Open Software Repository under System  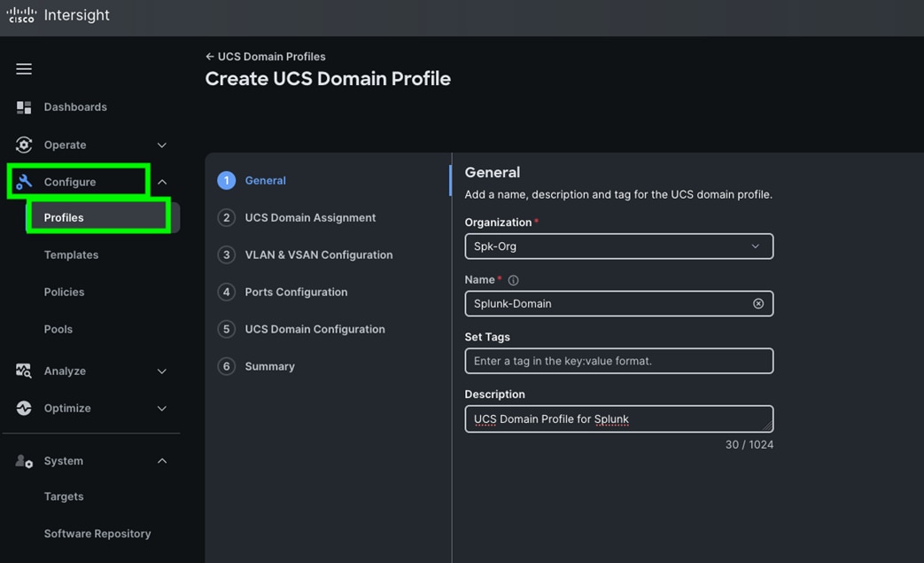(97, 534)
